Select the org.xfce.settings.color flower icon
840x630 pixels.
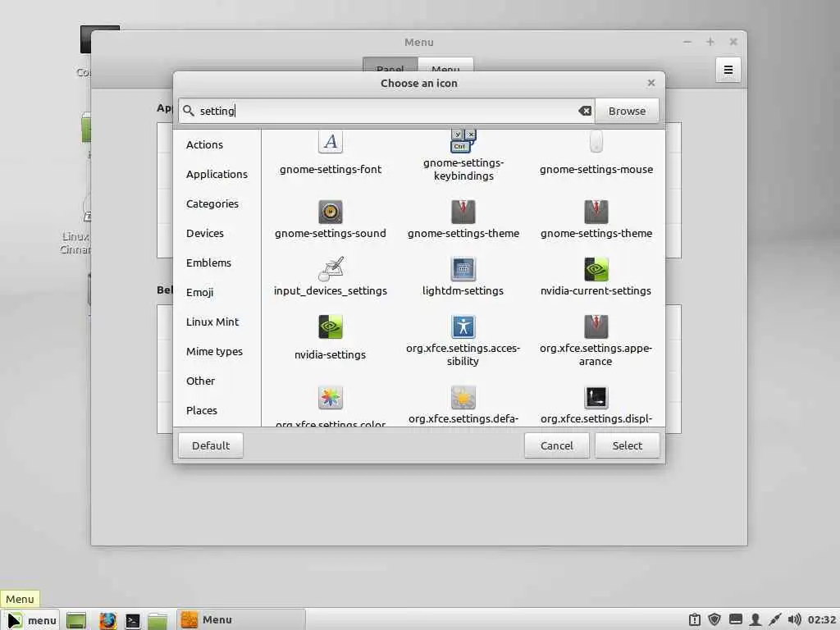331,398
